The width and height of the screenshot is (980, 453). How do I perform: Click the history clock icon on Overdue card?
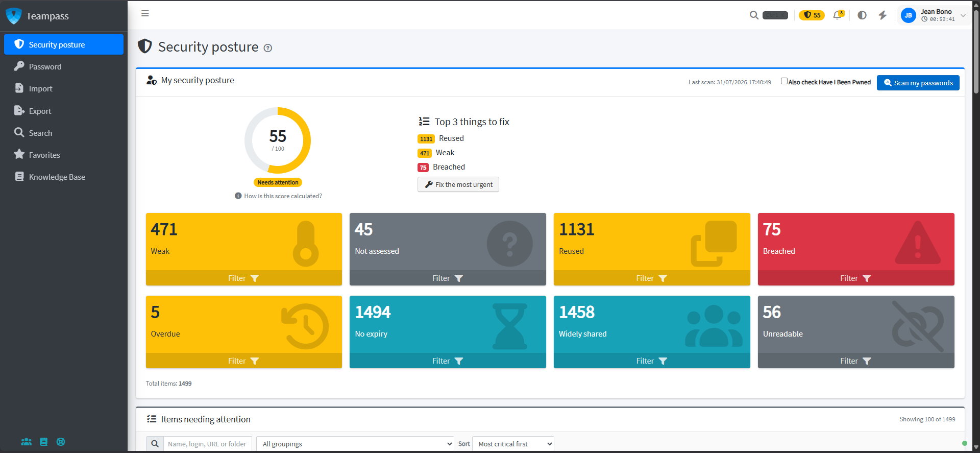pos(305,326)
